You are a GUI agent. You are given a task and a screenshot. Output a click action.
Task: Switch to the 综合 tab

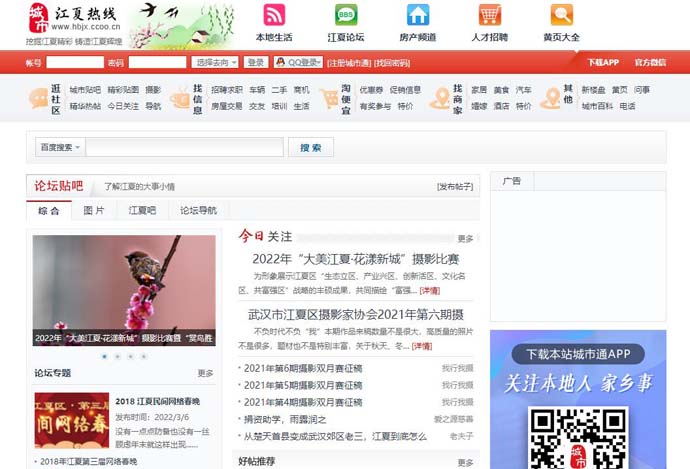pos(49,211)
